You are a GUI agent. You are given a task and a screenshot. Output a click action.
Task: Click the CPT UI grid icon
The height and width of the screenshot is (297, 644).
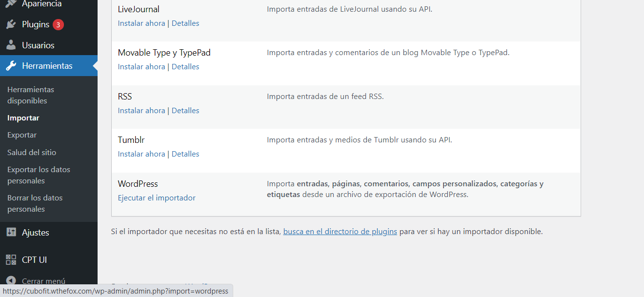tap(11, 260)
